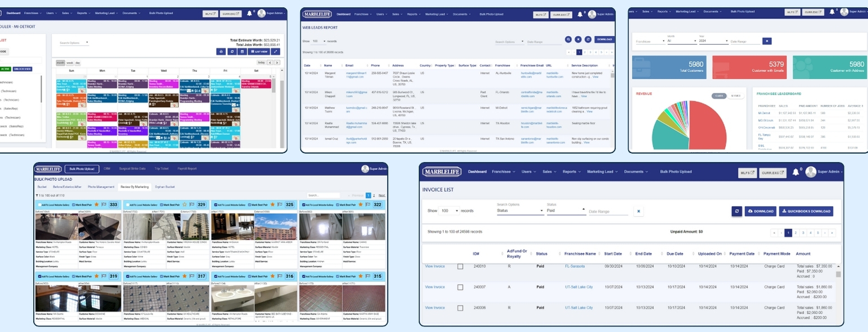
Task: Open the Search Options Status dropdown in Invoice List
Action: pyautogui.click(x=520, y=211)
